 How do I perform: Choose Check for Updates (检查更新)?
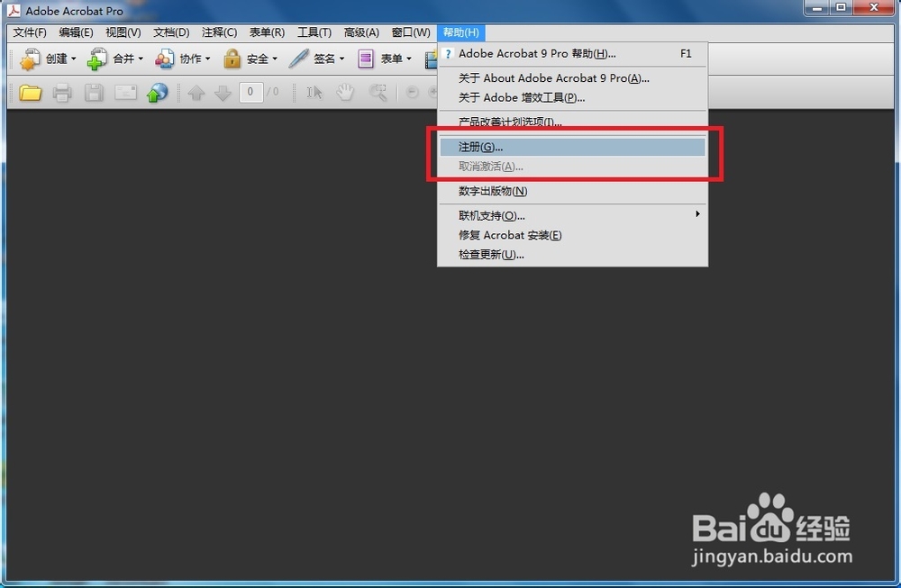(573, 254)
